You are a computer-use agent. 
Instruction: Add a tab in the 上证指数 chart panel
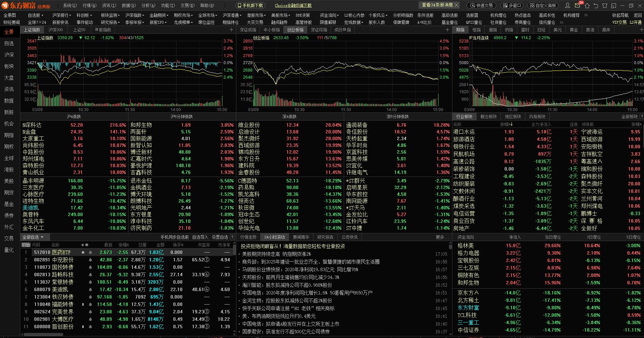[x=232, y=30]
